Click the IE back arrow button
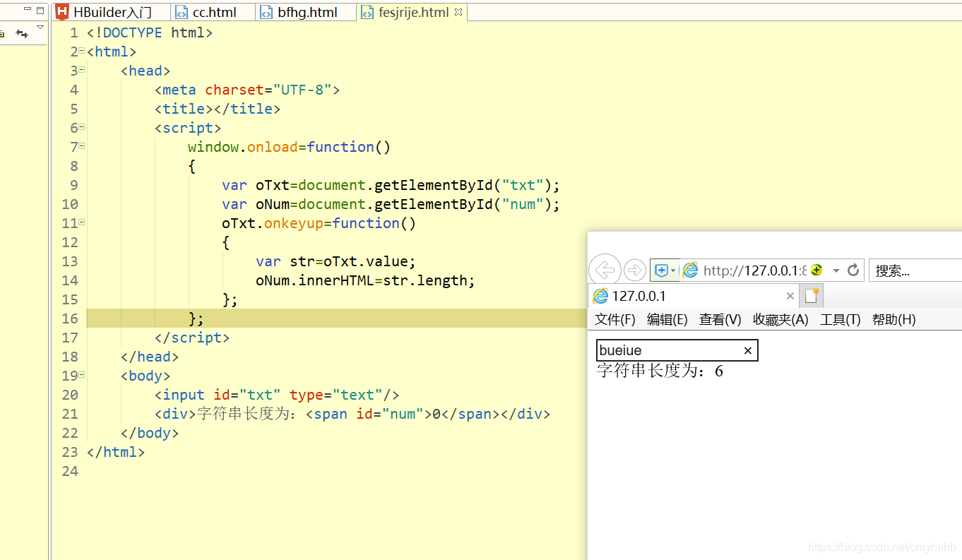The image size is (962, 560). pos(605,270)
